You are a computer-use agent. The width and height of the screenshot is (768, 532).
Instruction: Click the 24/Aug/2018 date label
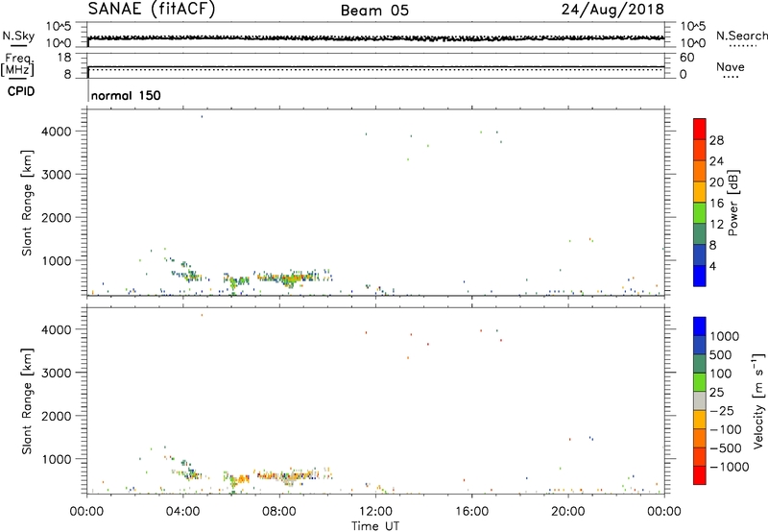pyautogui.click(x=612, y=10)
